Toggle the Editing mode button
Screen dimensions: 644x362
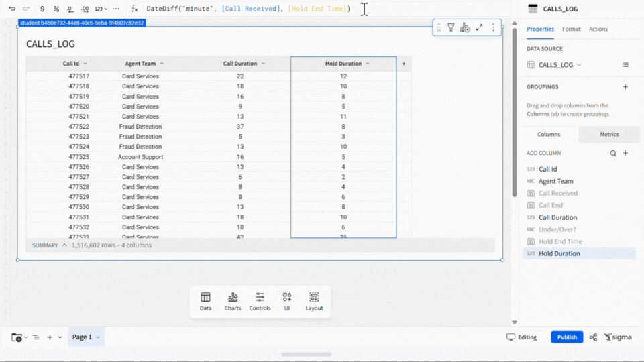[522, 337]
